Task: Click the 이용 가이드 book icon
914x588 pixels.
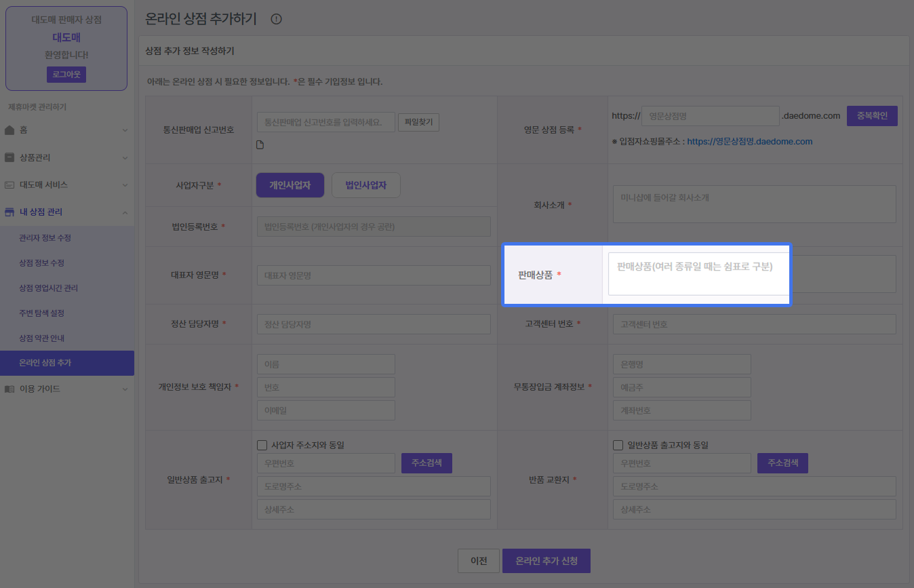Action: [9, 389]
